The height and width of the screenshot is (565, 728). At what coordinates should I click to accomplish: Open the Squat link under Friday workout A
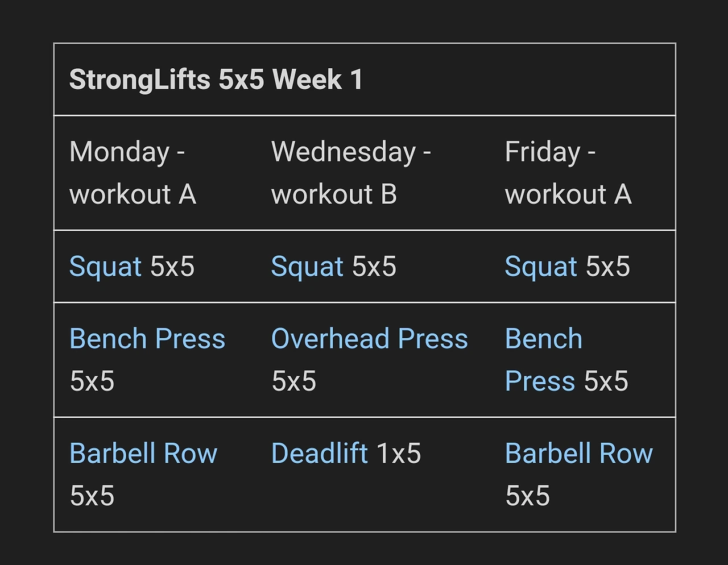[x=541, y=267]
